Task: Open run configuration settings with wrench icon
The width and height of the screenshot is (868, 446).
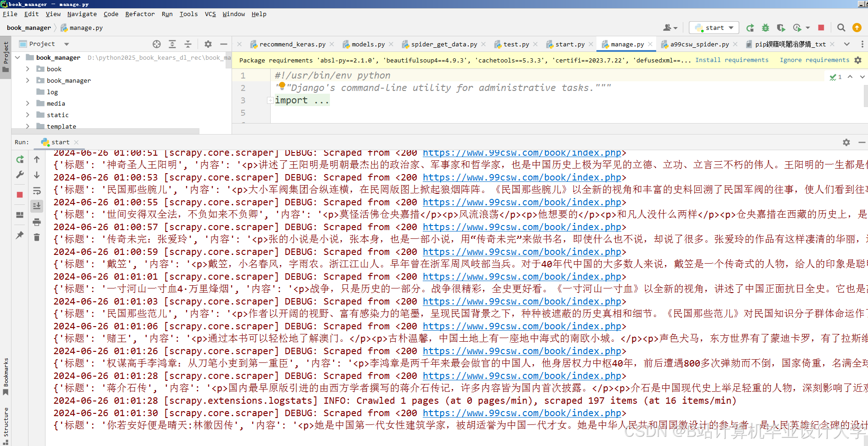Action: (20, 175)
